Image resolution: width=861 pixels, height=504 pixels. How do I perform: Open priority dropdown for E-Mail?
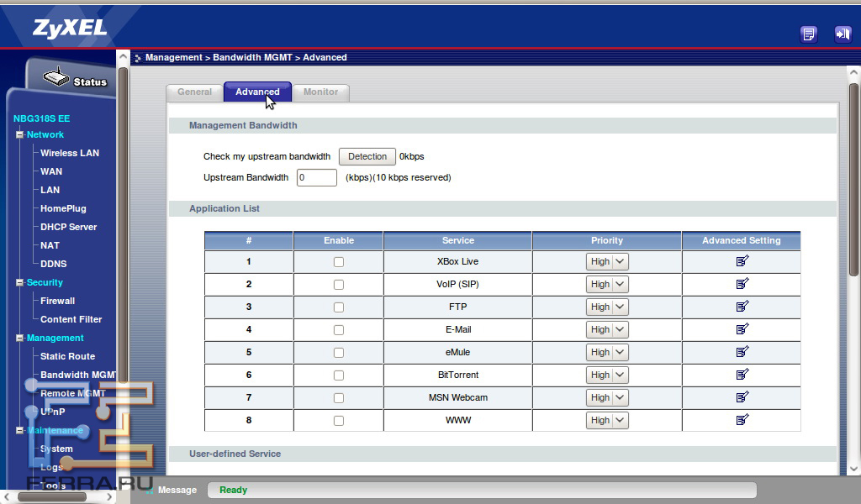[607, 329]
